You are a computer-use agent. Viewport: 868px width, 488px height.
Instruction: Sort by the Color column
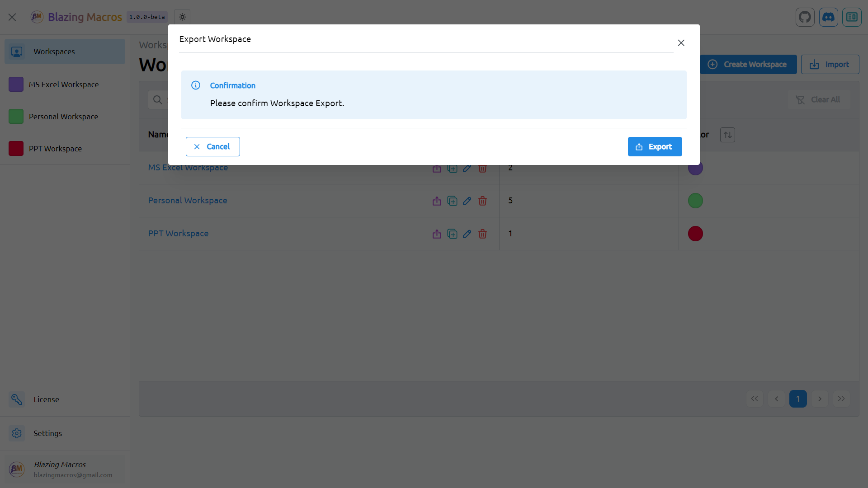pos(727,135)
